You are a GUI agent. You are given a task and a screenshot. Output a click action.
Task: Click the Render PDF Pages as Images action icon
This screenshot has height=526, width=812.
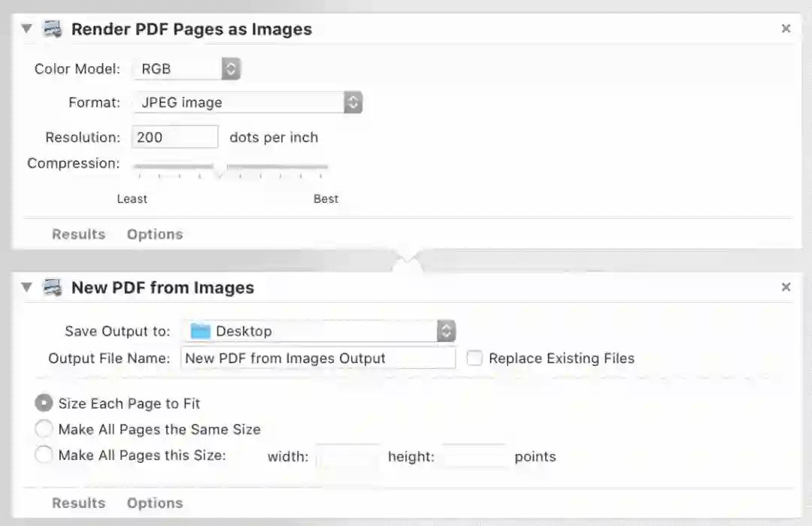[52, 29]
